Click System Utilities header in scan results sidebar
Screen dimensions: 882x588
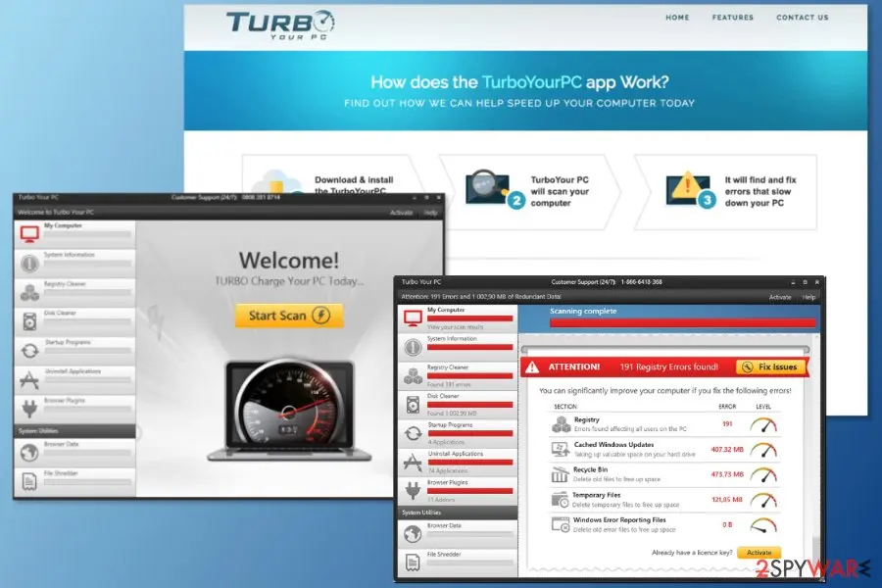tap(458, 513)
